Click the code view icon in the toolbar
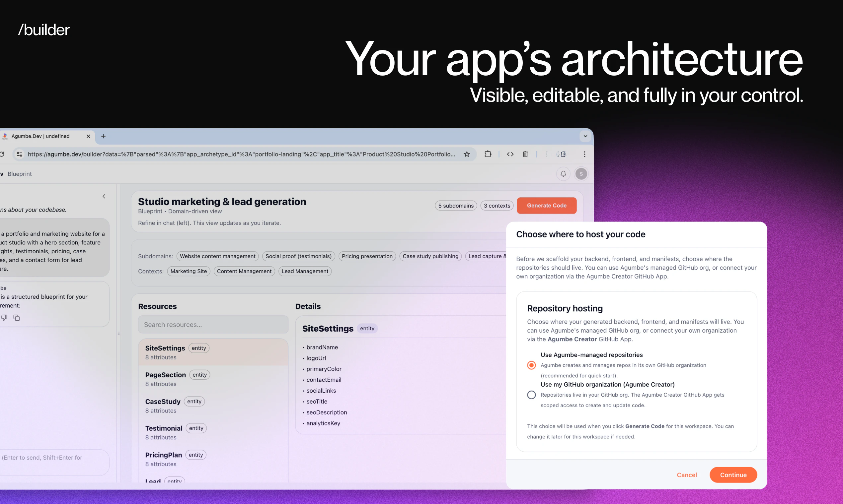The height and width of the screenshot is (504, 843). pos(510,154)
